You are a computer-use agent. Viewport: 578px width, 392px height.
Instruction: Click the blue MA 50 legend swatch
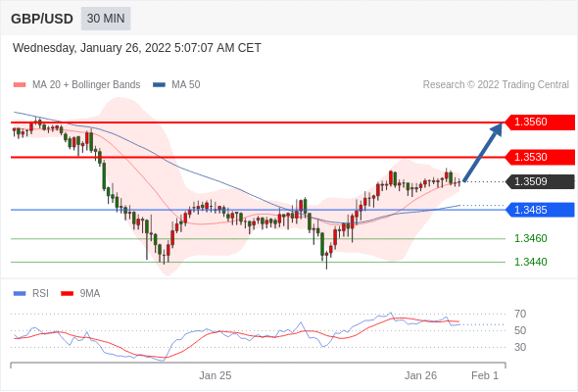(159, 85)
